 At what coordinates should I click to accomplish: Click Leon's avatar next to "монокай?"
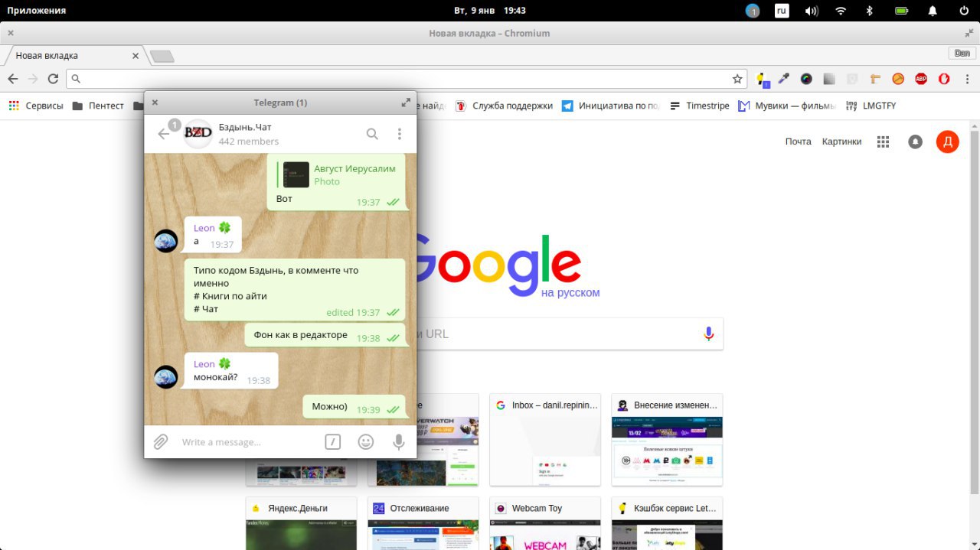pos(166,376)
